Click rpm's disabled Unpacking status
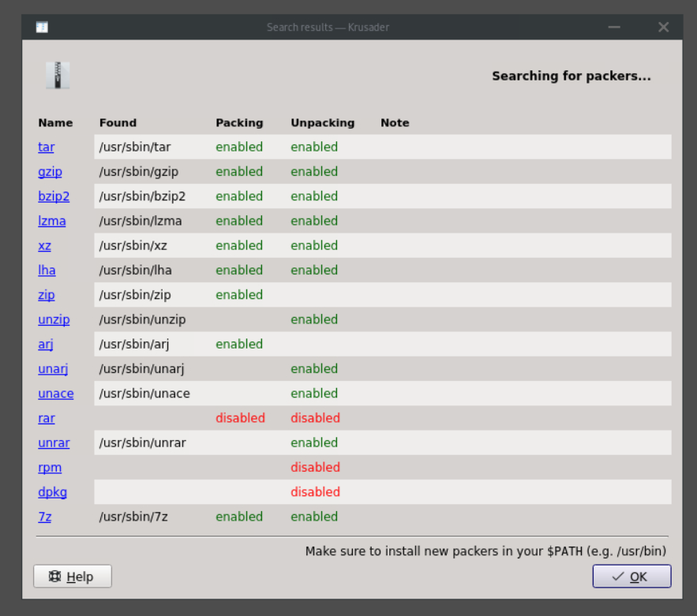The image size is (697, 616). 315,467
